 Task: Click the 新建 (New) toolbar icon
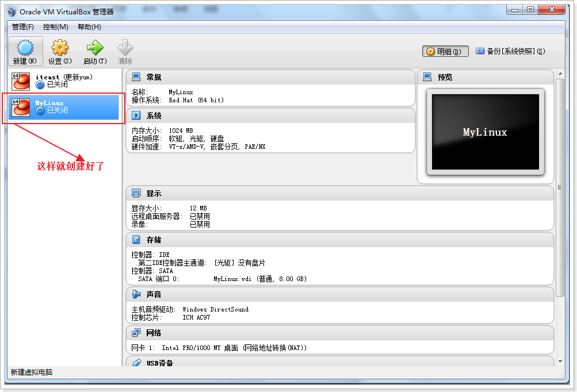tap(25, 48)
